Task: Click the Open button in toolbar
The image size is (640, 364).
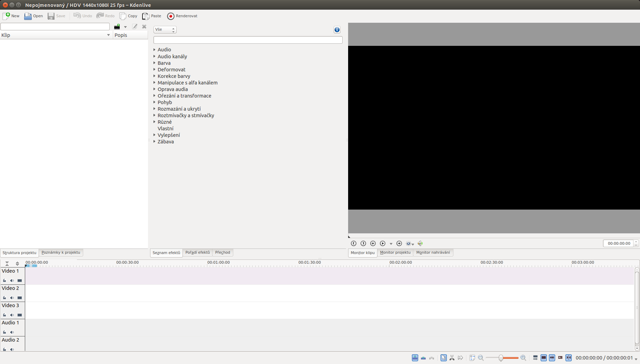Action: pos(33,16)
